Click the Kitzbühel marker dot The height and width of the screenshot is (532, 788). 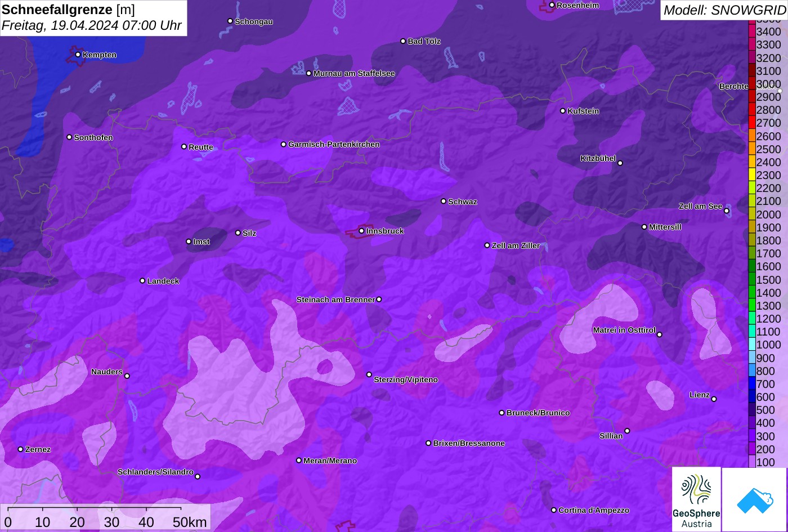pyautogui.click(x=620, y=163)
